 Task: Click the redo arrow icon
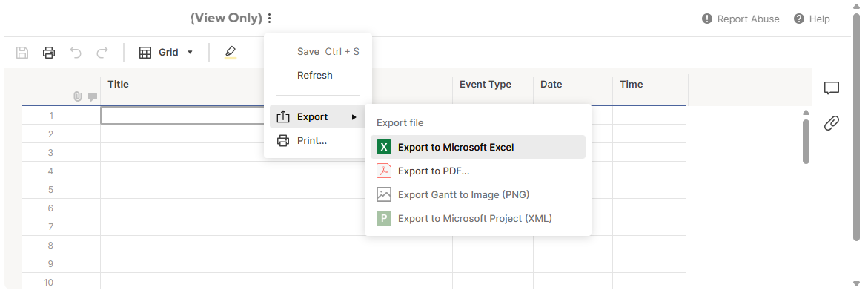(x=102, y=53)
